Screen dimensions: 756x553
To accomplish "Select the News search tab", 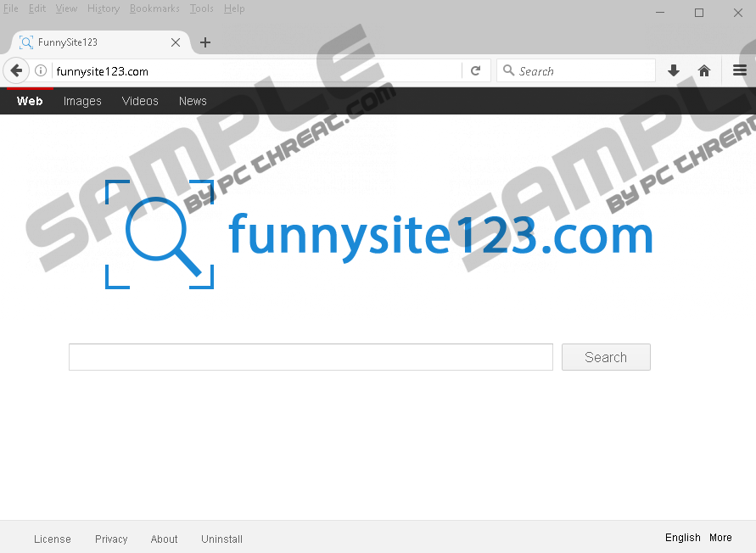I will tap(193, 101).
